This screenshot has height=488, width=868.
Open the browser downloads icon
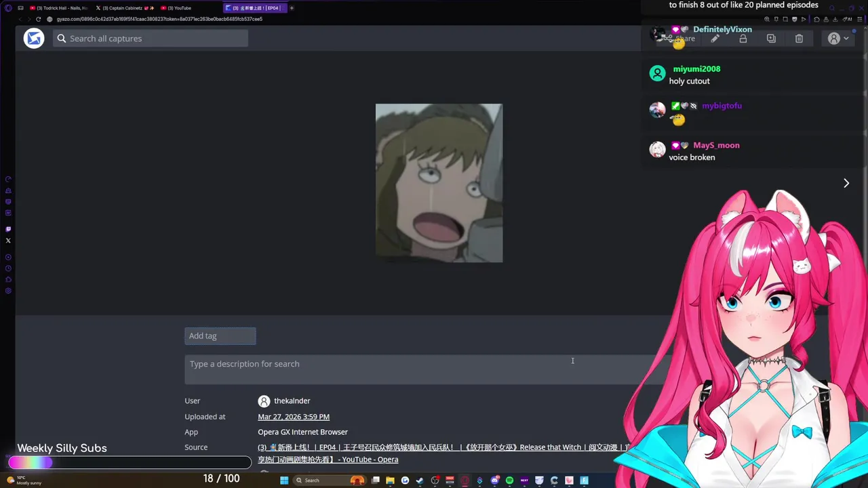point(835,19)
